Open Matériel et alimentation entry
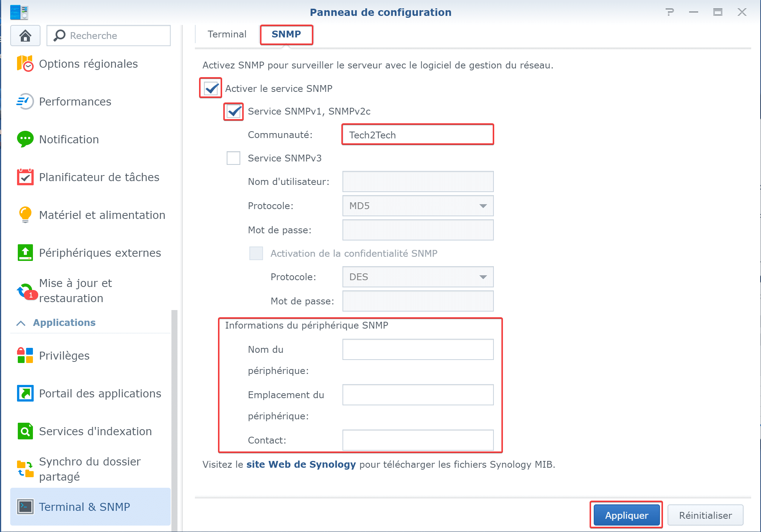 pyautogui.click(x=102, y=215)
